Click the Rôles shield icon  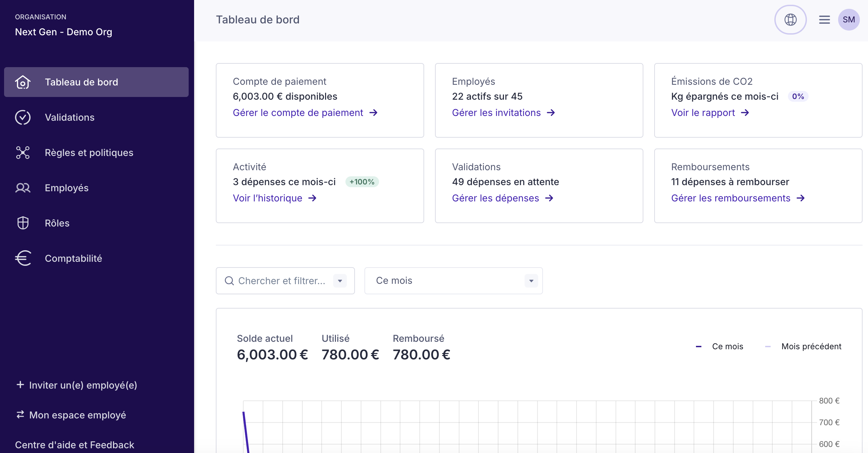23,223
